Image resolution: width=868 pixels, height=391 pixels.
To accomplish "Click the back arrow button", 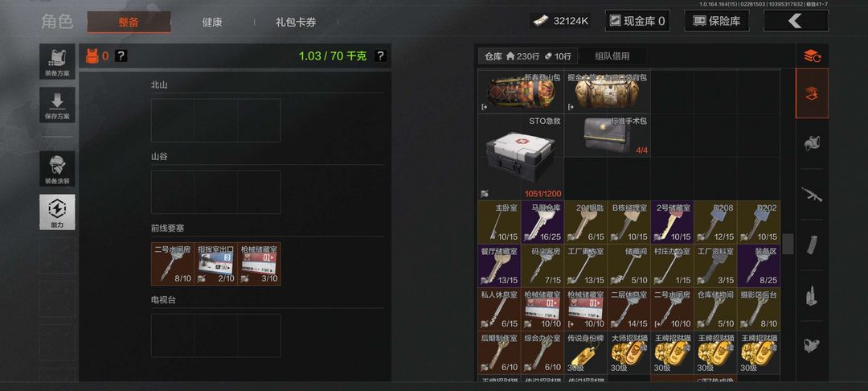I will [x=796, y=21].
